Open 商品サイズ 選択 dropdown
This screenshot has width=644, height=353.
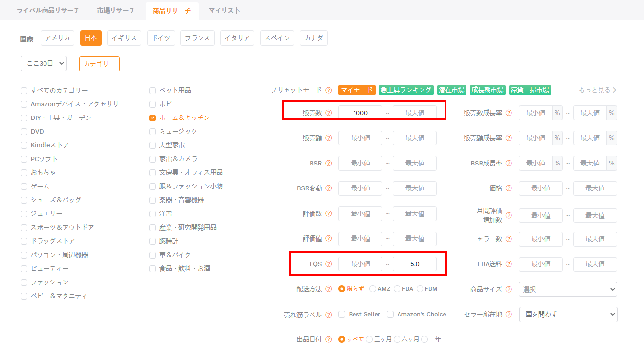click(568, 289)
